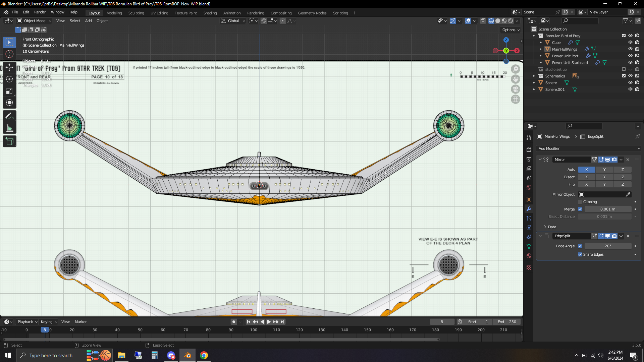Image resolution: width=644 pixels, height=362 pixels.
Task: Remove the Mirror modifier with its X
Action: [628, 160]
